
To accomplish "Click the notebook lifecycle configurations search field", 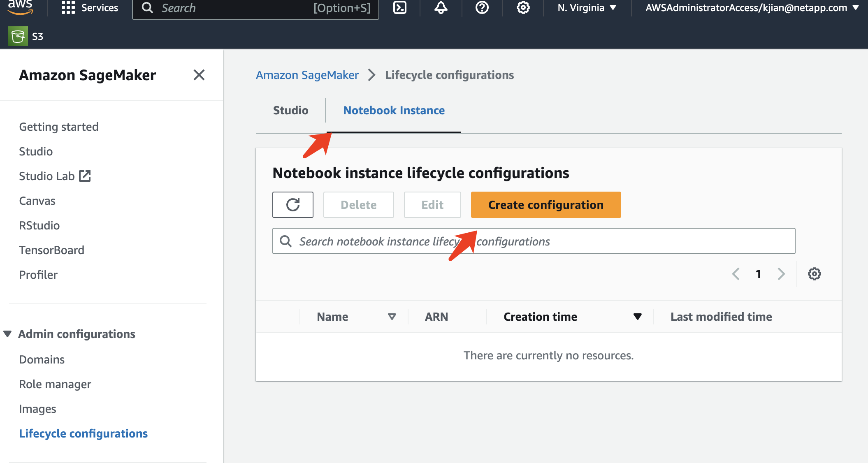I will point(617,241).
